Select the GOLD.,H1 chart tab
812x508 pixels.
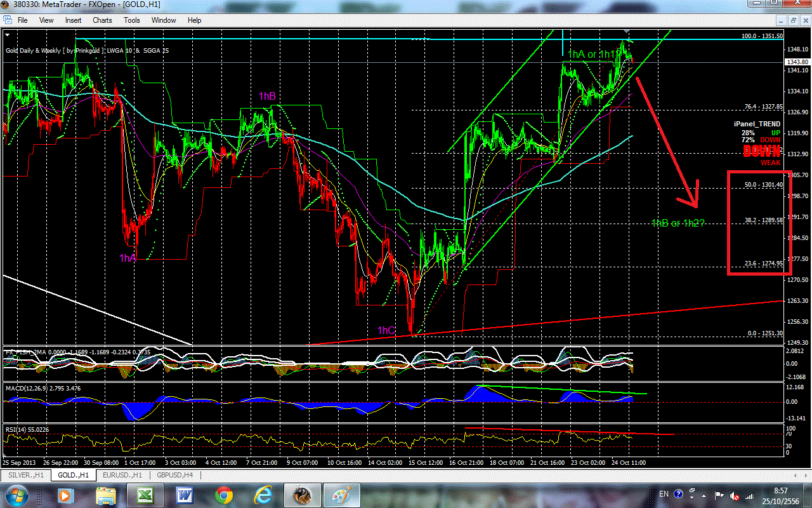point(74,475)
